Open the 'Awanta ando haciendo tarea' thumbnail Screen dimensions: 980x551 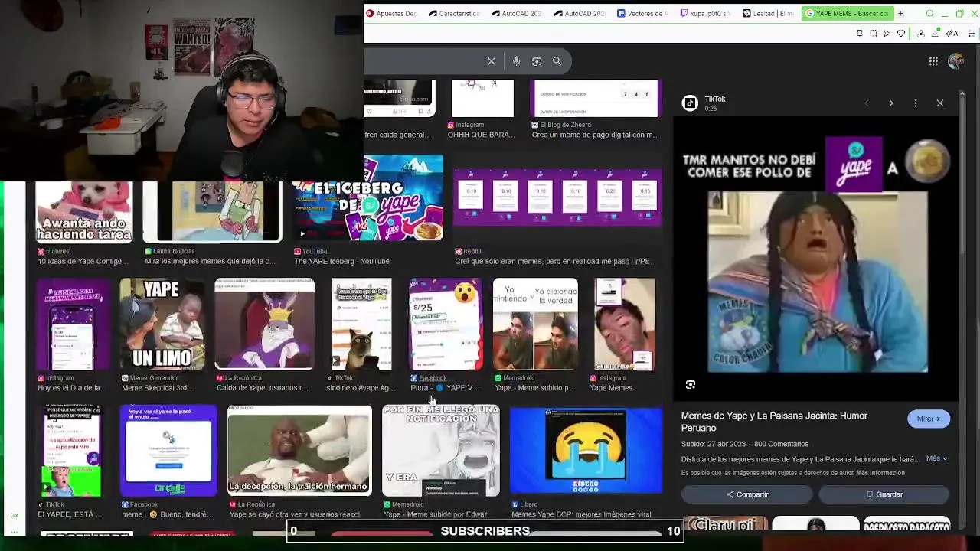coord(84,212)
